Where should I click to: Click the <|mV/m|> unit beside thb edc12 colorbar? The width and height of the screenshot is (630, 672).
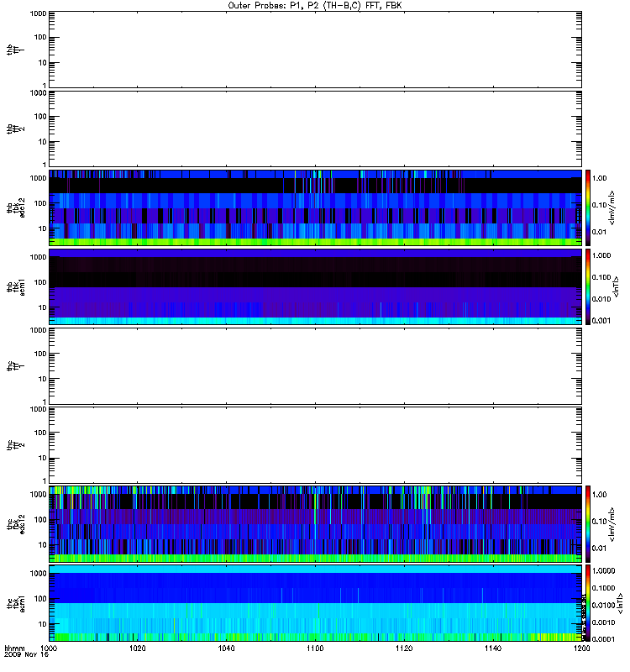click(x=612, y=207)
